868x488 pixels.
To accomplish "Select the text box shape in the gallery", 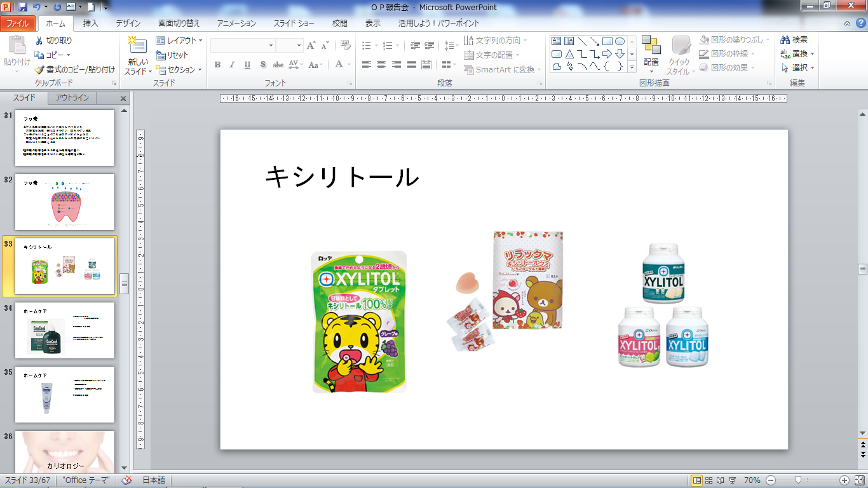I will 556,41.
